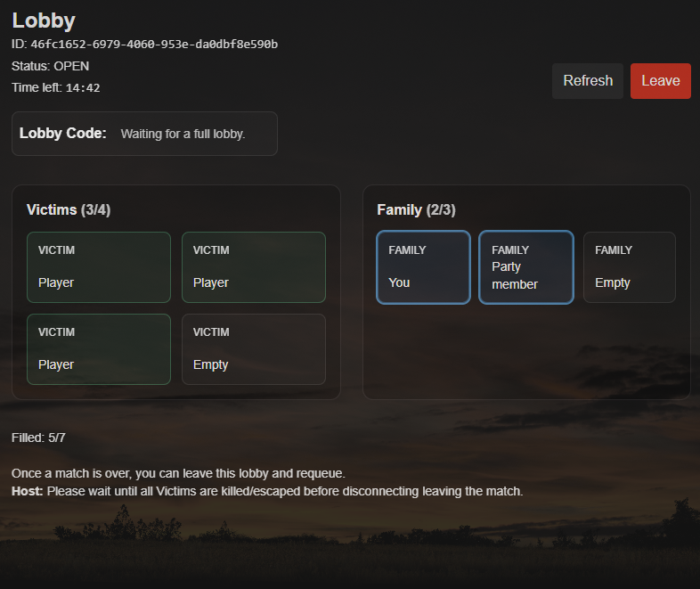Click the Lobby Code label
The height and width of the screenshot is (589, 700).
pyautogui.click(x=63, y=133)
